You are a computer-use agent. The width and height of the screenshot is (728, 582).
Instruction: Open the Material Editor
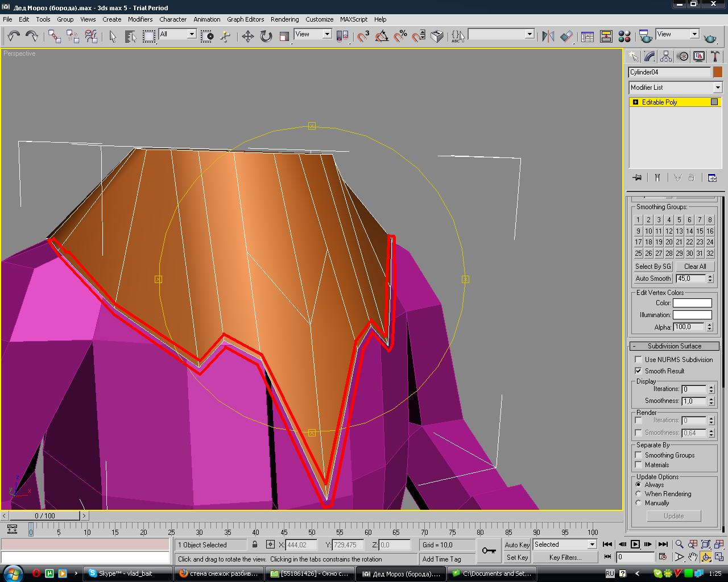click(x=624, y=36)
